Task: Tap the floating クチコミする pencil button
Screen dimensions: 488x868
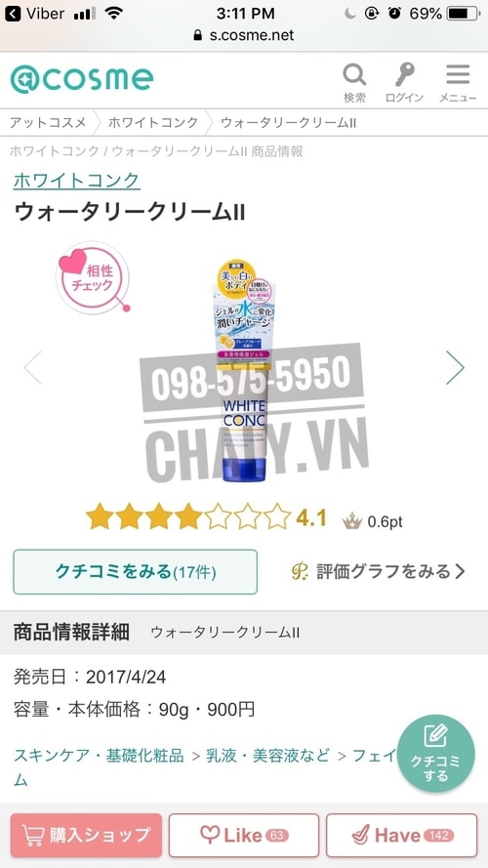Action: coord(435,754)
